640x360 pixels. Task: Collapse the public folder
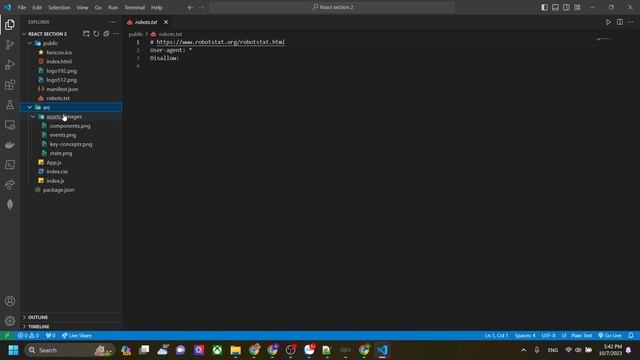tap(71, 43)
